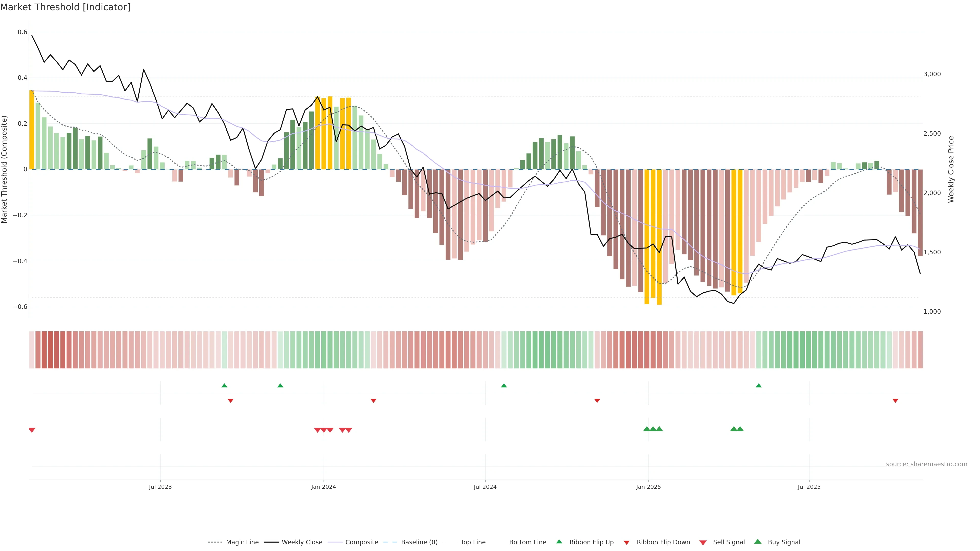Click Bottom Line legend item
980x551 pixels.
[527, 542]
